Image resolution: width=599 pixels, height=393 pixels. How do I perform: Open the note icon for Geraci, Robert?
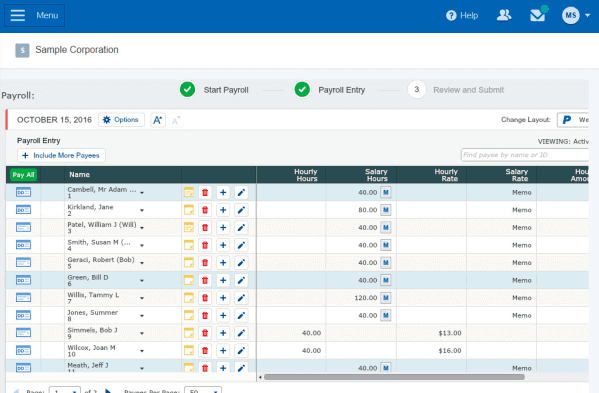(189, 263)
